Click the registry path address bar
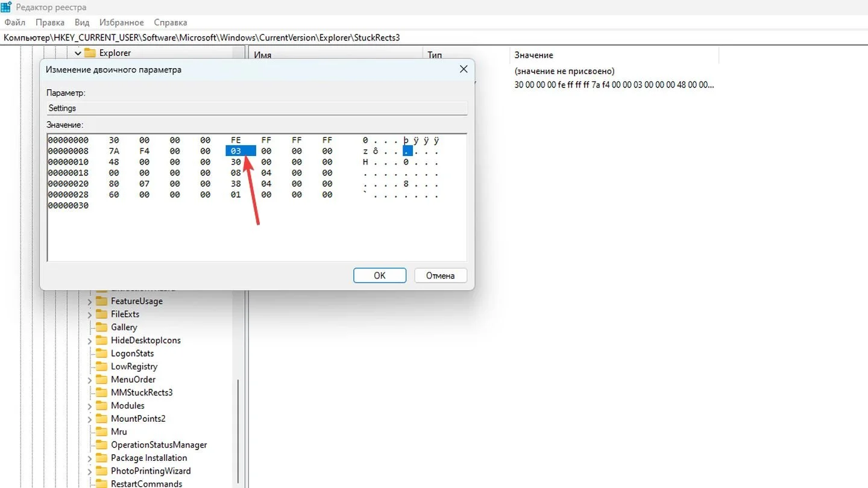Screen dimensions: 868x488 pyautogui.click(x=434, y=37)
